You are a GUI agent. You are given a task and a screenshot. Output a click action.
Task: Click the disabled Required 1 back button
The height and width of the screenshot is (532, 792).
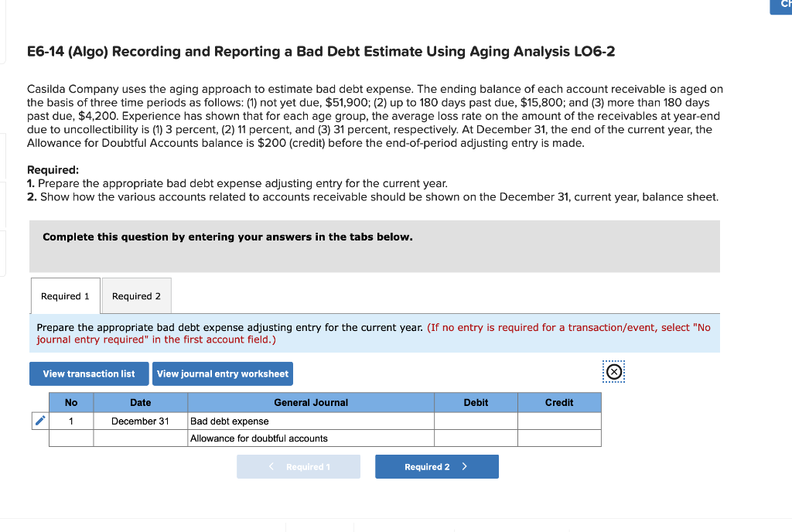[x=299, y=466]
